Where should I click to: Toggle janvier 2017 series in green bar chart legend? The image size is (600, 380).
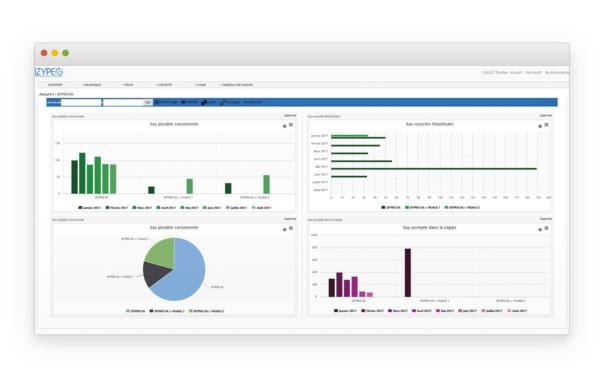click(91, 207)
